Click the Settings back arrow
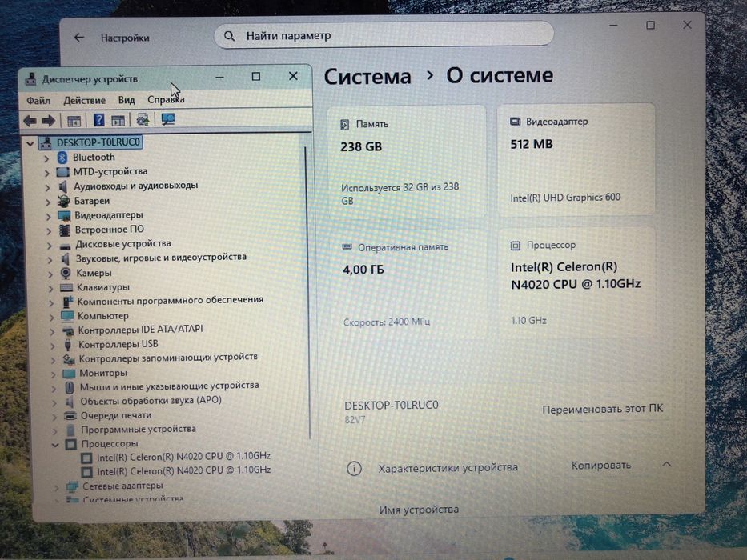 79,37
